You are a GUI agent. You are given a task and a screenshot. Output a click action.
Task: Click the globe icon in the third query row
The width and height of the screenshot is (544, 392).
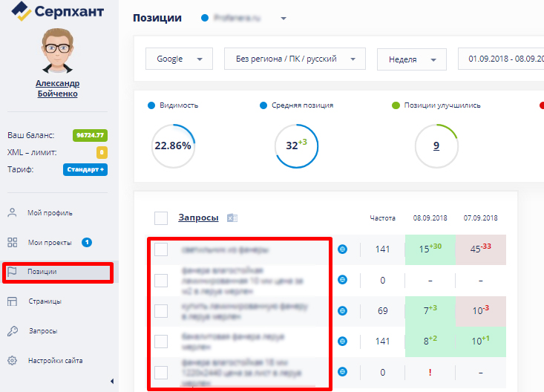(x=342, y=310)
